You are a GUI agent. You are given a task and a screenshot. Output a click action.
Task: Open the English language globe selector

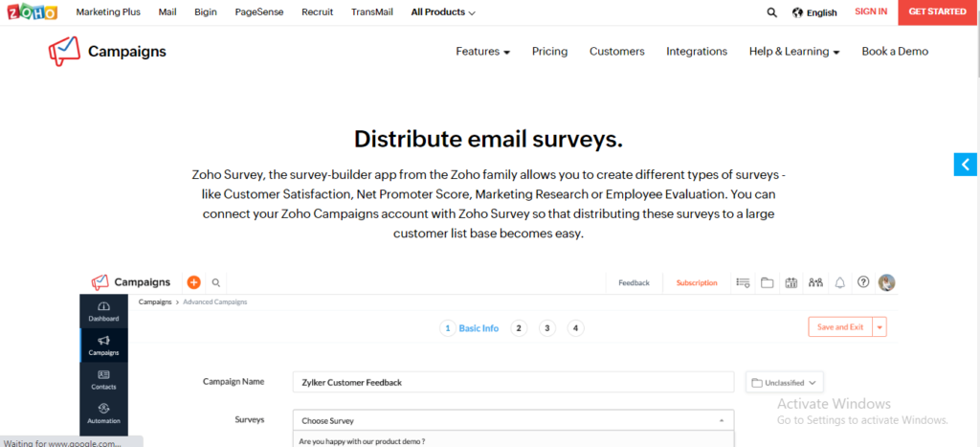[814, 12]
